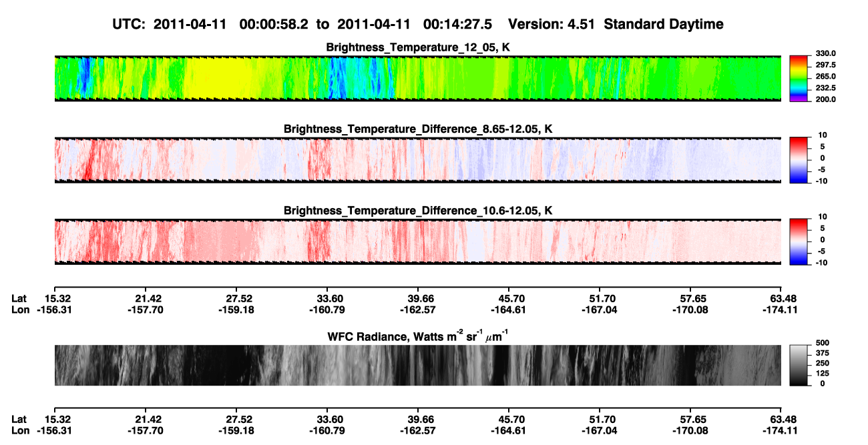Click the red-blue colorbar beside 8.65-12.05 panel
Screen dimensions: 868x445
pyautogui.click(x=798, y=160)
